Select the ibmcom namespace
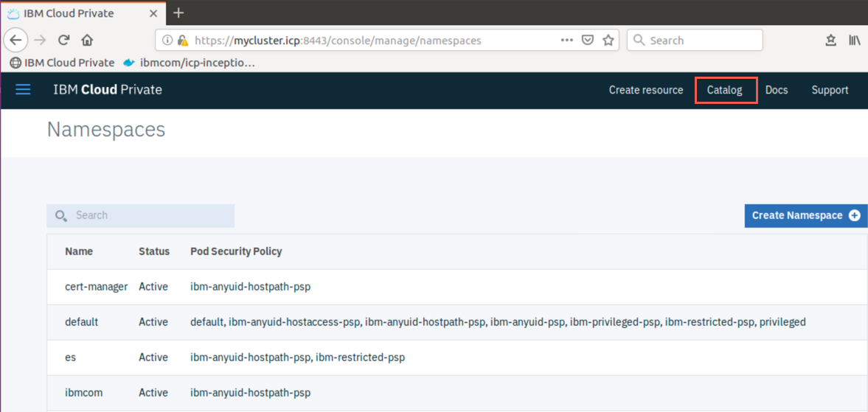The image size is (868, 412). 83,393
